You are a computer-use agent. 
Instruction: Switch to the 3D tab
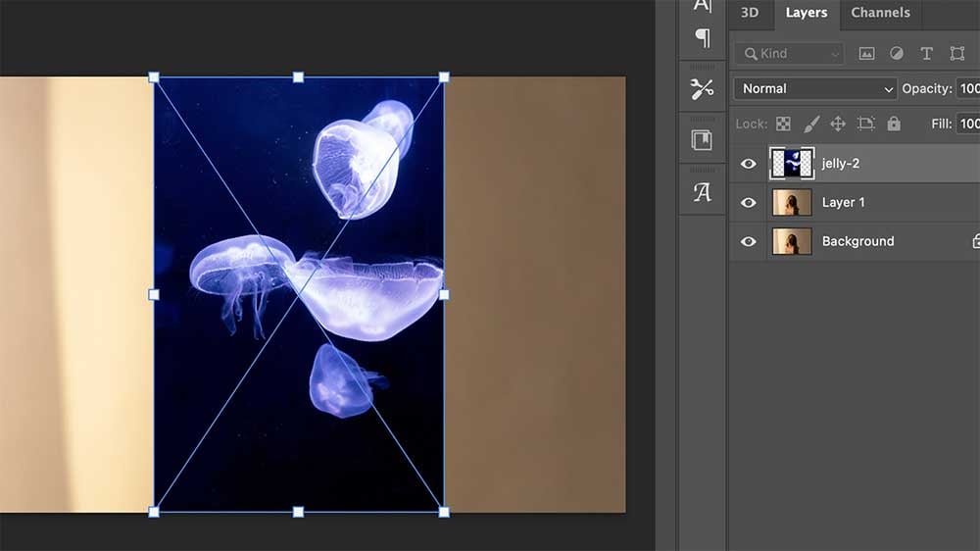[750, 13]
